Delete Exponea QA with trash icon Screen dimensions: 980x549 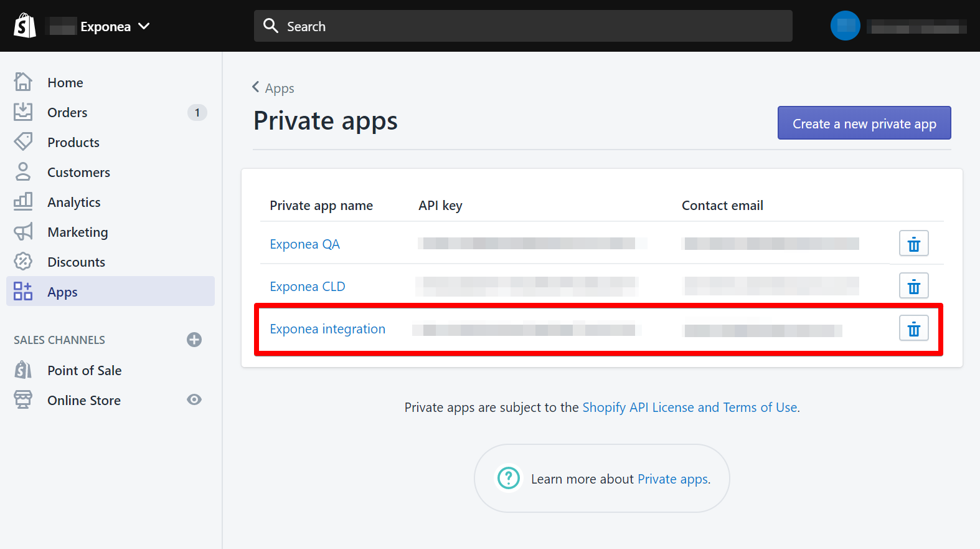(x=914, y=244)
